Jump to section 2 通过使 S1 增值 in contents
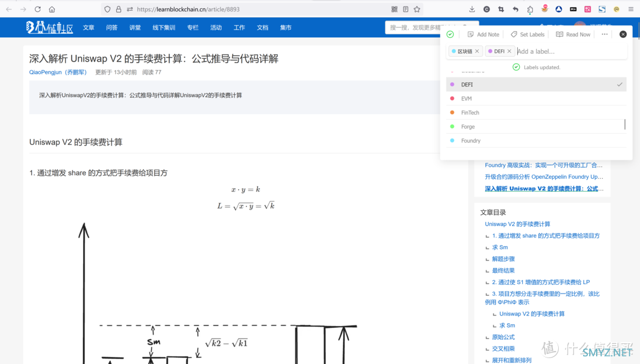Image resolution: width=640 pixels, height=364 pixels. point(541,282)
